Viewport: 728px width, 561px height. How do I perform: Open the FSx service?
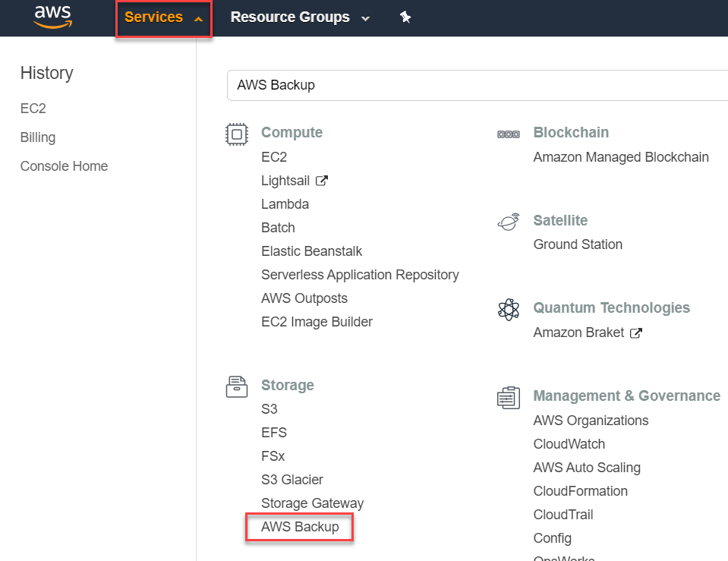pos(273,456)
